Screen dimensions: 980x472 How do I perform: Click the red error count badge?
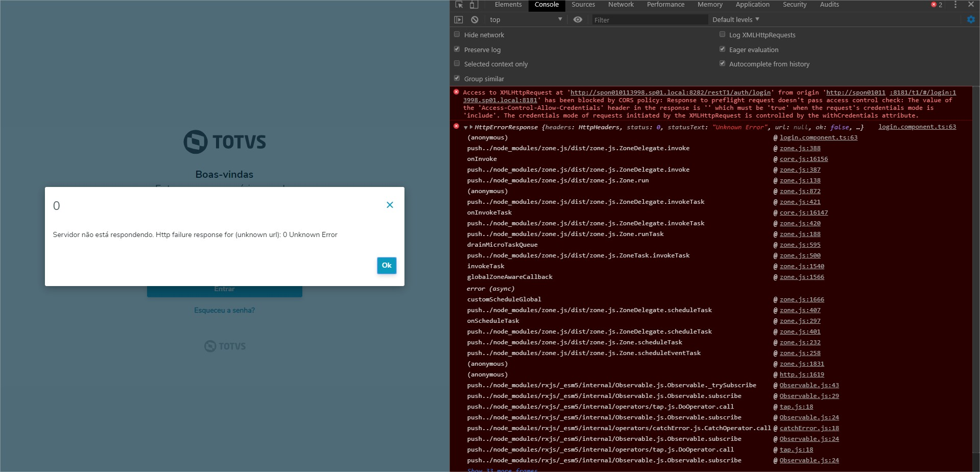tap(937, 5)
